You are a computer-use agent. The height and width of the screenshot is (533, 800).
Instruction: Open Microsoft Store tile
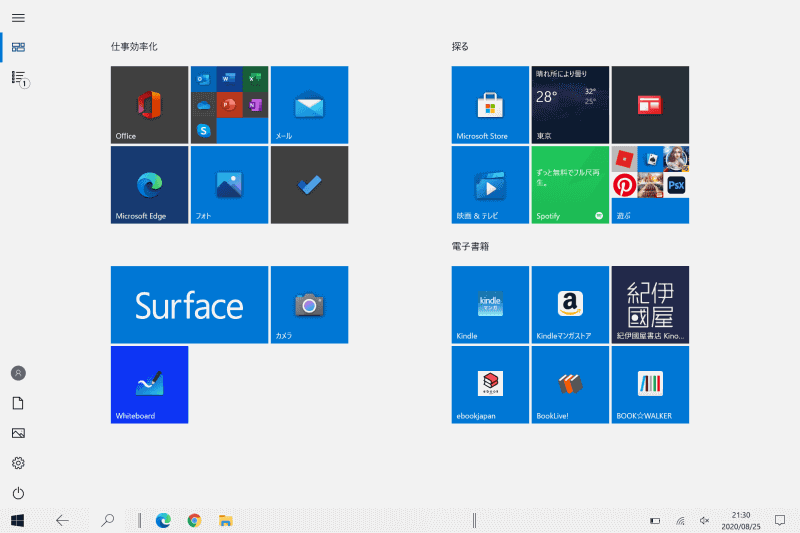click(490, 105)
